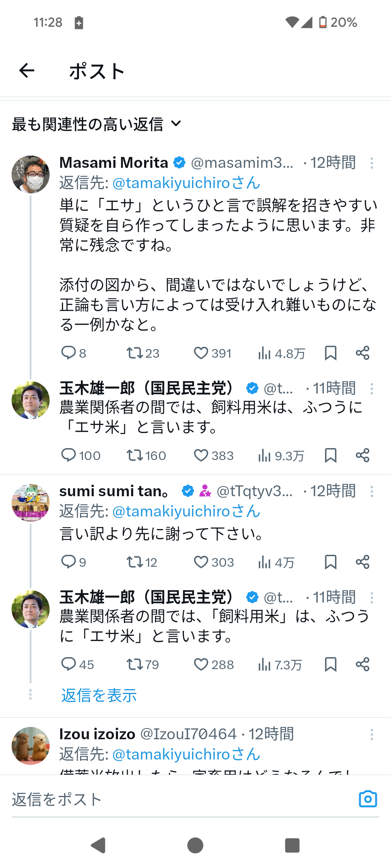391x868 pixels.
Task: Open the @tamakiyuichiro mention in Masami Morita's reply
Action: tap(171, 183)
